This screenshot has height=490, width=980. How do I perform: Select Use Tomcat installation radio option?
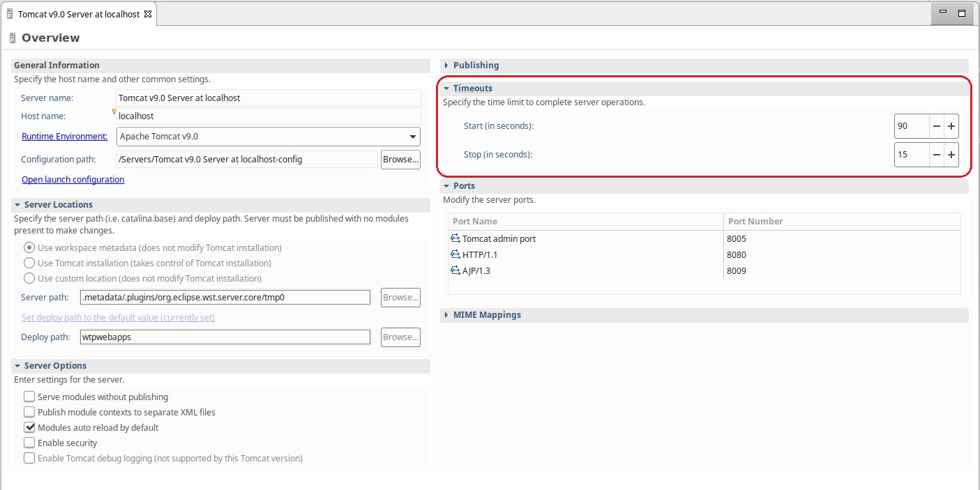[x=29, y=263]
